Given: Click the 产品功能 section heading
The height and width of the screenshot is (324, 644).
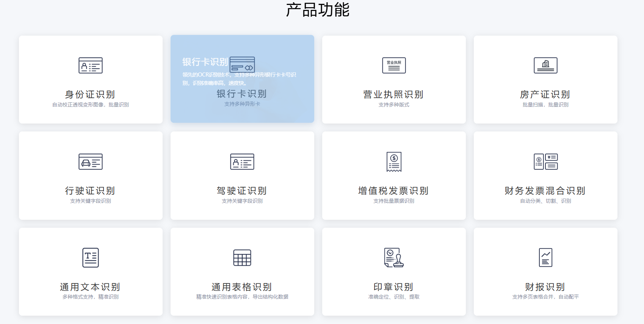Looking at the screenshot, I should click(318, 10).
